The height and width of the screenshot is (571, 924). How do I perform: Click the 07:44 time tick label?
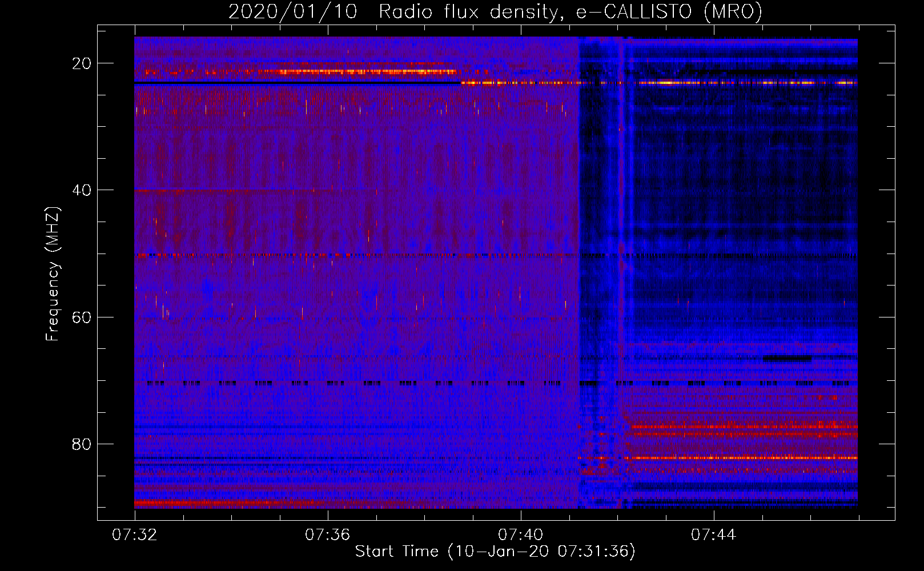(713, 535)
